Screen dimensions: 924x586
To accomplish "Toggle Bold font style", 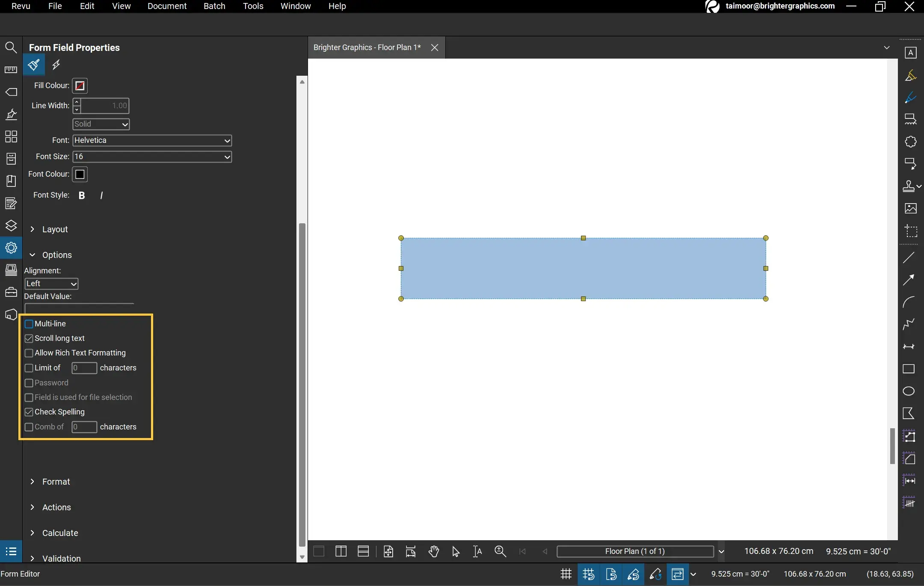I will tap(82, 195).
